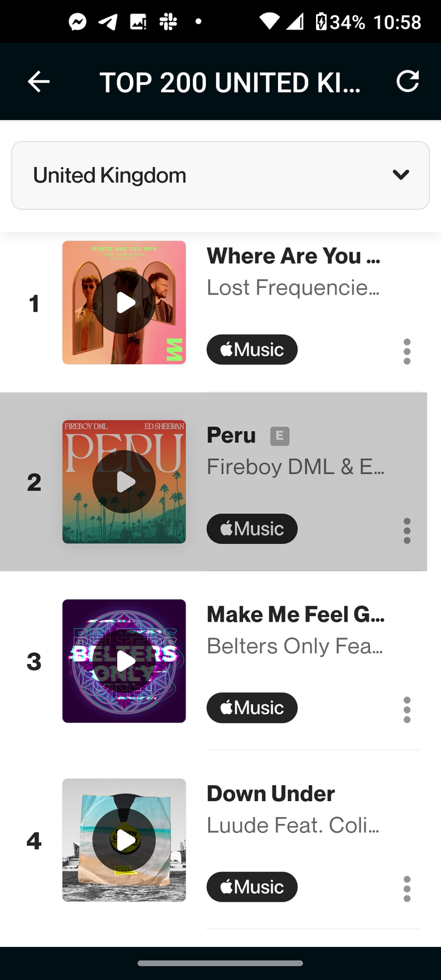
Task: Open Peru in Apple Music
Action: [x=252, y=529]
